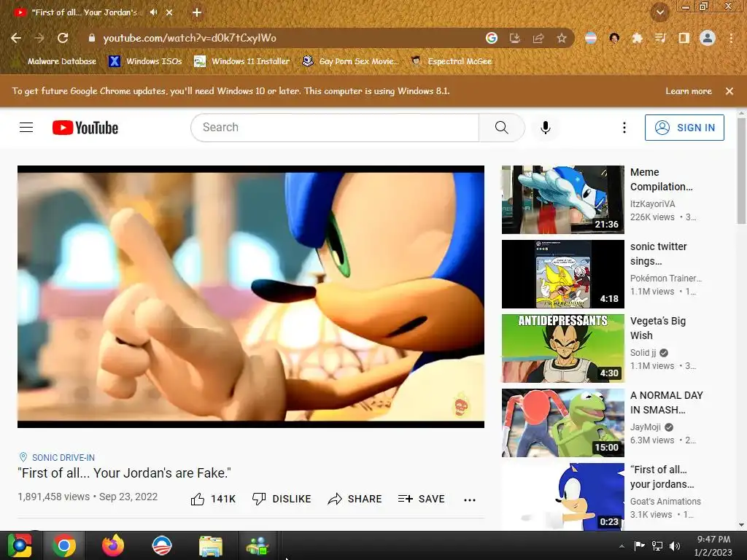Viewport: 747px width, 560px height.
Task: Open the Windows 11 Installer bookmark
Action: click(242, 61)
